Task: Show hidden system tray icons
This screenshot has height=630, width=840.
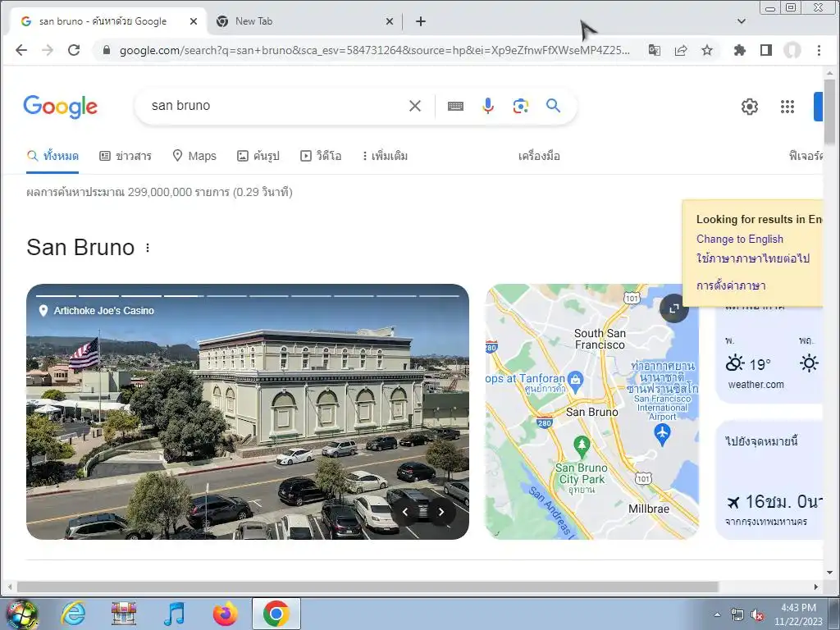Action: pyautogui.click(x=717, y=614)
